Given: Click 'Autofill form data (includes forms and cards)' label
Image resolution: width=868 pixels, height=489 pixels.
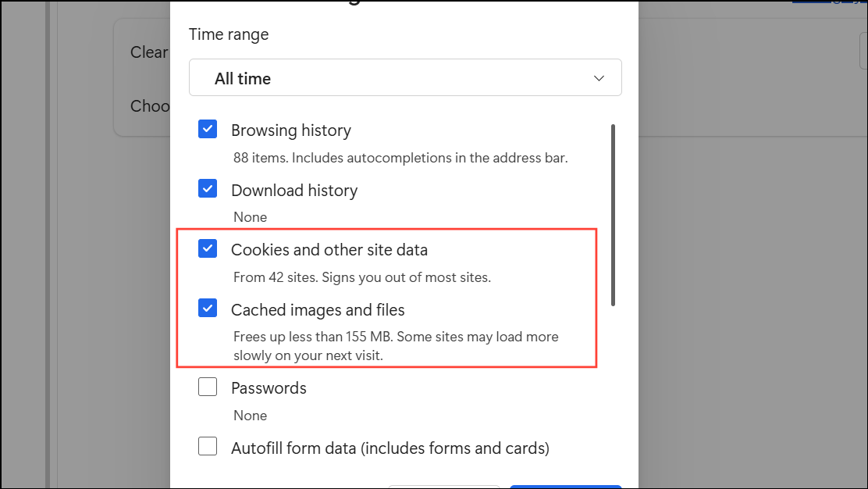Looking at the screenshot, I should [390, 448].
